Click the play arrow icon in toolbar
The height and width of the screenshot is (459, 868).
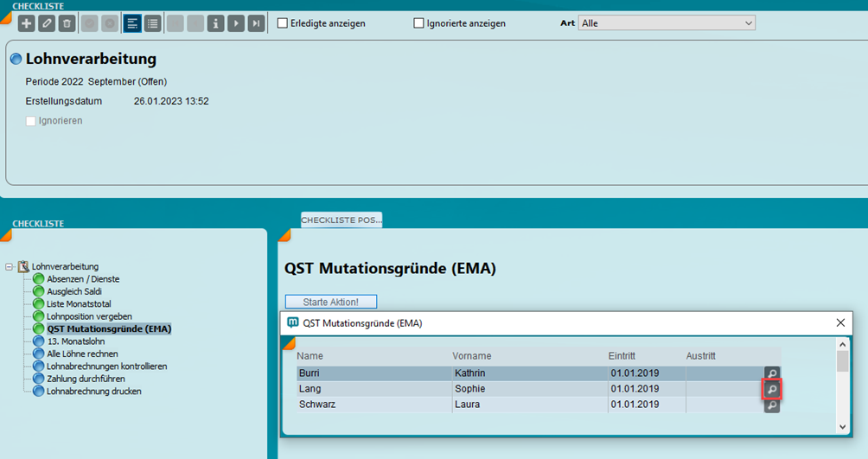point(236,23)
